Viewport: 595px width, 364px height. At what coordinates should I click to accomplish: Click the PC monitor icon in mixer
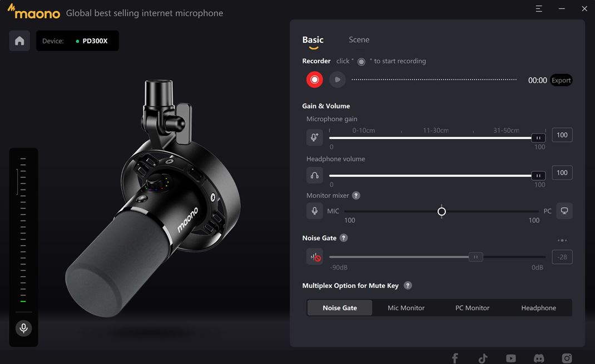(564, 211)
